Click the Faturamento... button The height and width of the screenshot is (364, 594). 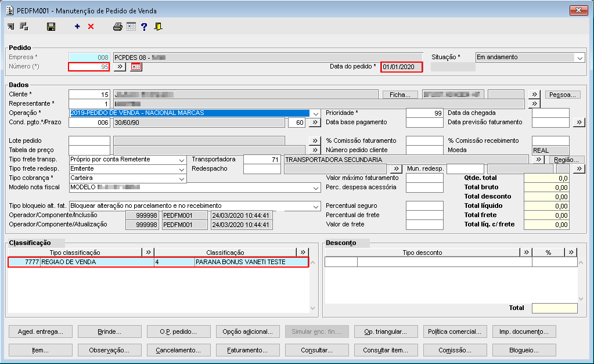(x=248, y=350)
